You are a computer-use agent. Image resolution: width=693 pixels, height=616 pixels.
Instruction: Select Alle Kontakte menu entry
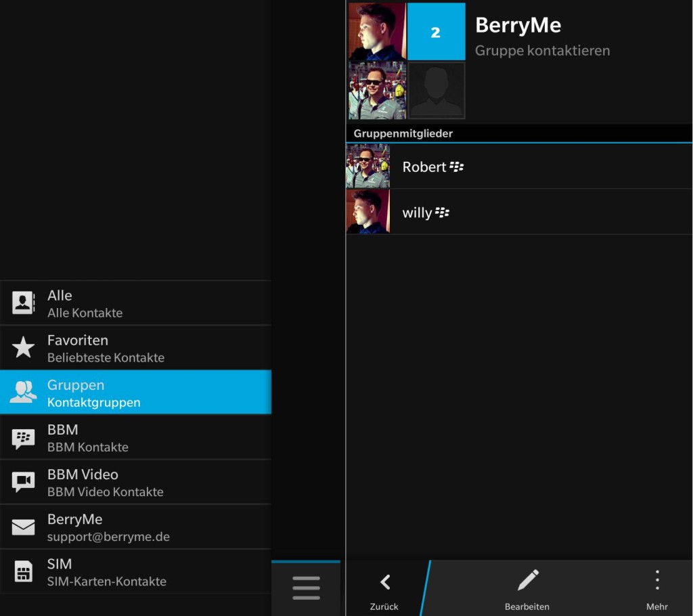135,303
